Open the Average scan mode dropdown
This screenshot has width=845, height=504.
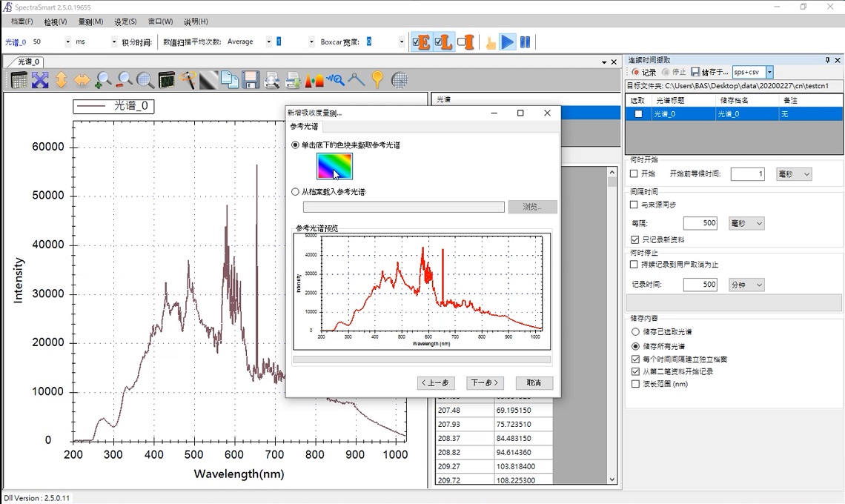point(269,42)
